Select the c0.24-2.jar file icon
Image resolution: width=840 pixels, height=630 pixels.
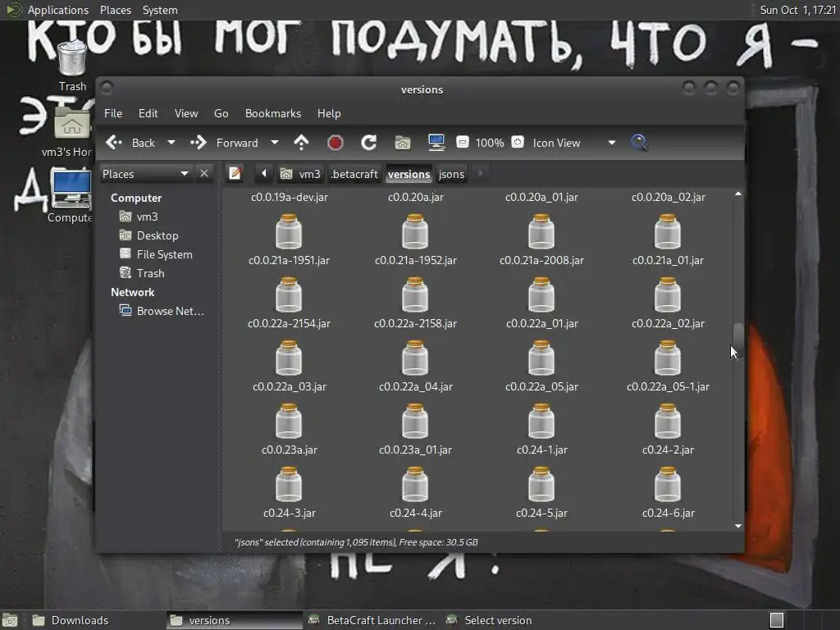click(668, 421)
